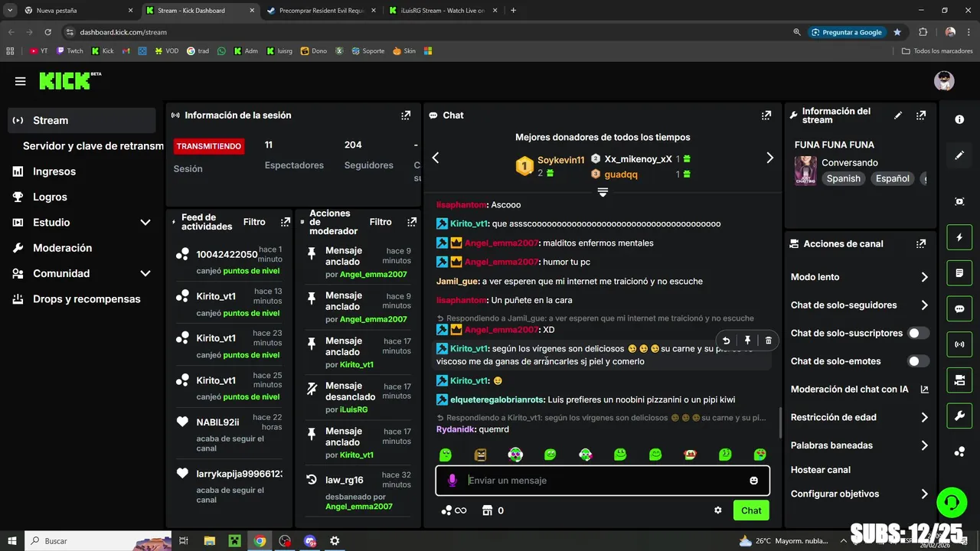Viewport: 980px width, 551px height.
Task: Open Soykevin11 donor profile
Action: click(x=560, y=161)
